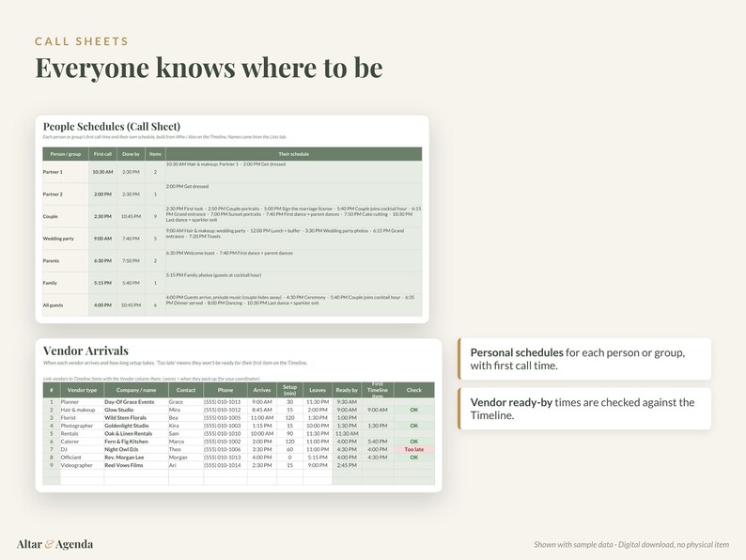This screenshot has height=560, width=746.
Task: Select the "Parents" row label
Action: (51, 260)
